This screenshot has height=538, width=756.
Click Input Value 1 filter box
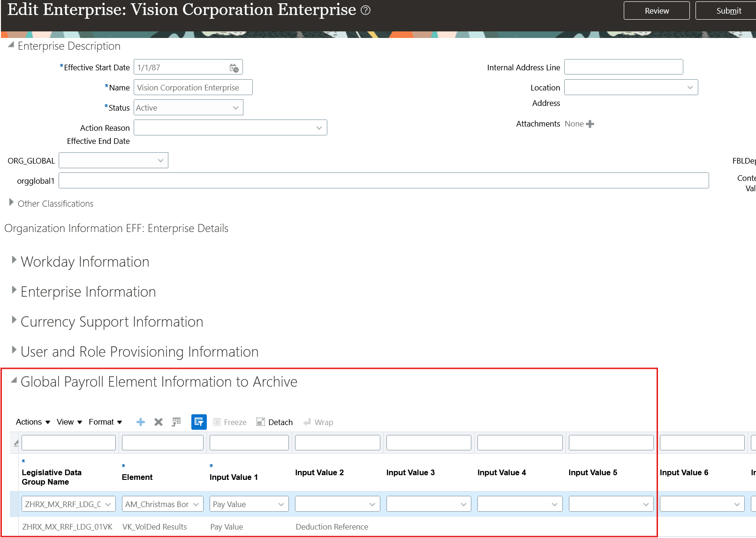(x=249, y=443)
